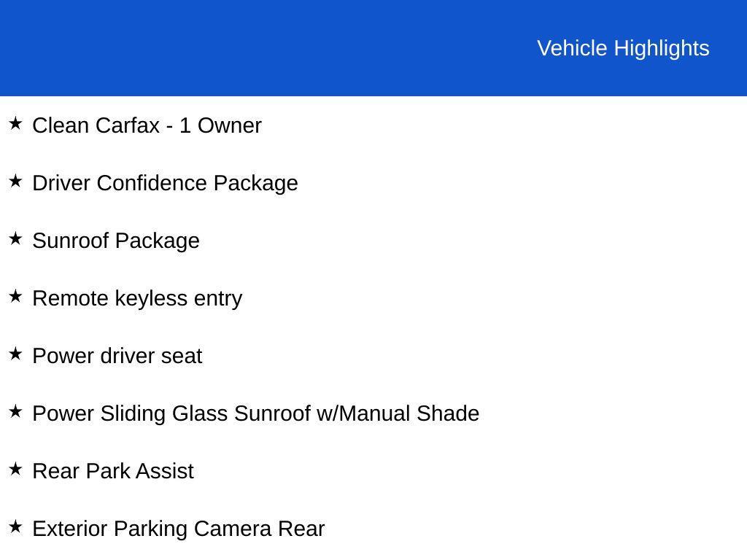Click the 1 Owner text

(x=220, y=125)
